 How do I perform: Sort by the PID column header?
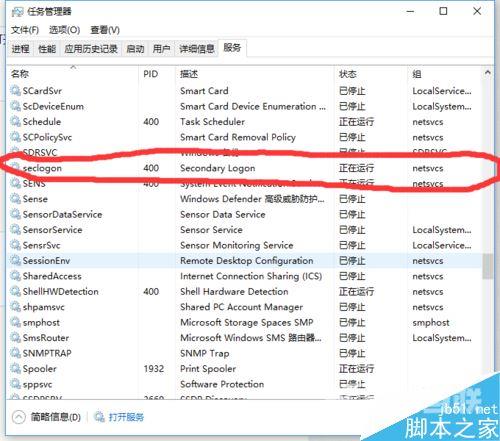click(x=157, y=74)
